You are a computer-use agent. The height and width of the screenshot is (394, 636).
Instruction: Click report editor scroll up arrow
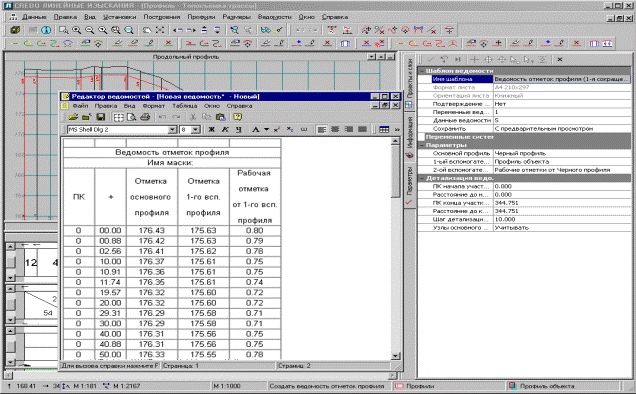pyautogui.click(x=395, y=141)
